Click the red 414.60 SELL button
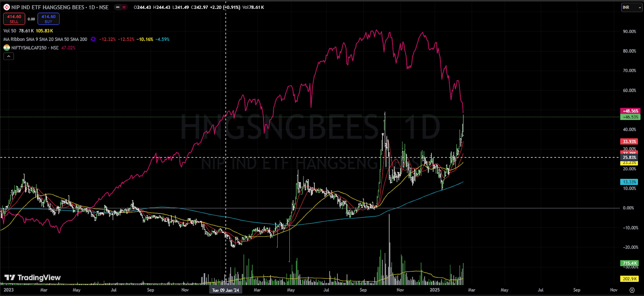Image resolution: width=644 pixels, height=296 pixels. [x=14, y=19]
